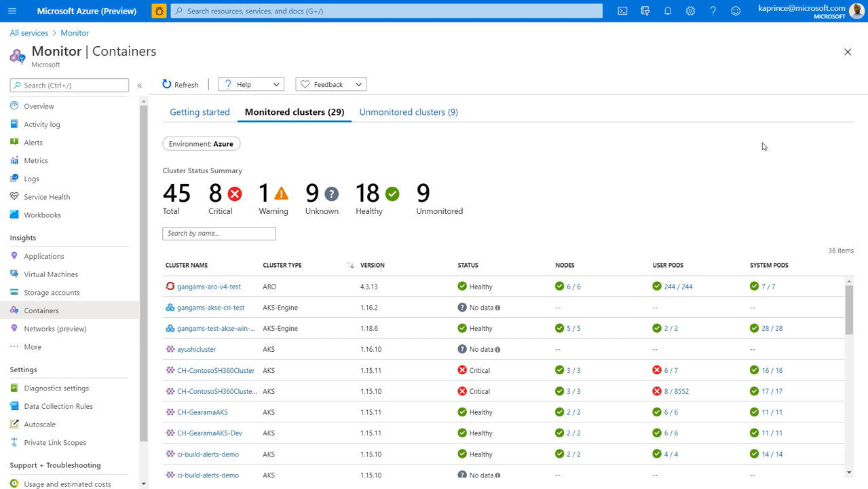The width and height of the screenshot is (868, 489).
Task: Click info icon beside gangams-akse-cri-test No data
Action: coord(497,308)
